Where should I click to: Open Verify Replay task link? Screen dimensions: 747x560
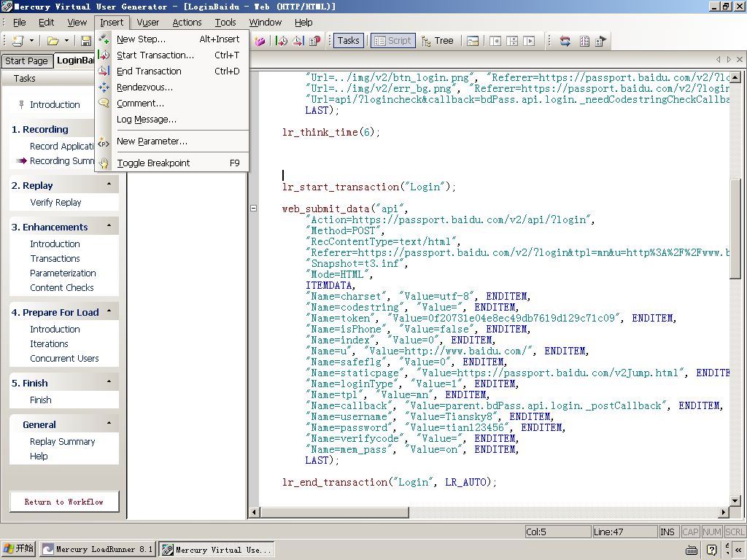coord(55,203)
